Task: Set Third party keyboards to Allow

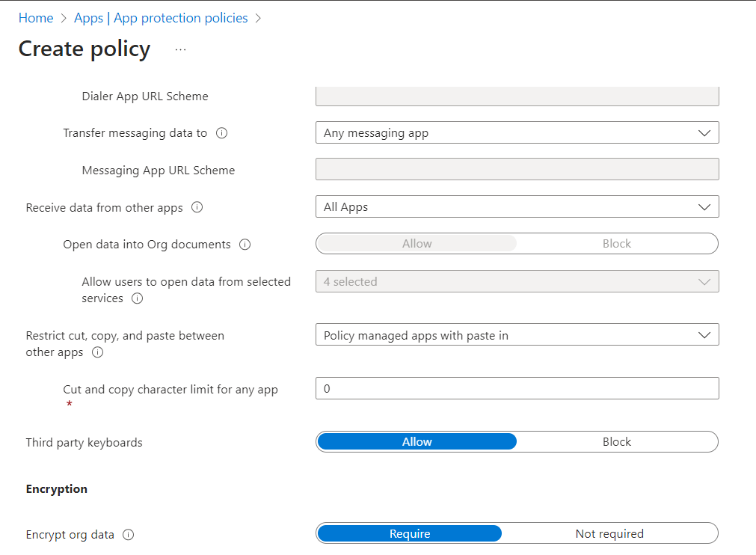Action: click(x=417, y=442)
